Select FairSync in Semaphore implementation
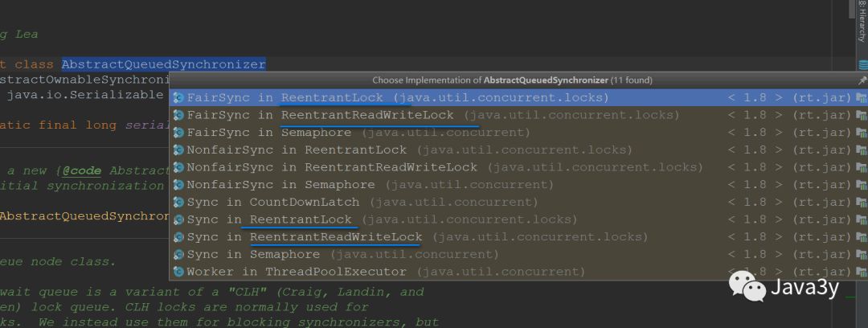This screenshot has width=868, height=328. click(x=518, y=133)
